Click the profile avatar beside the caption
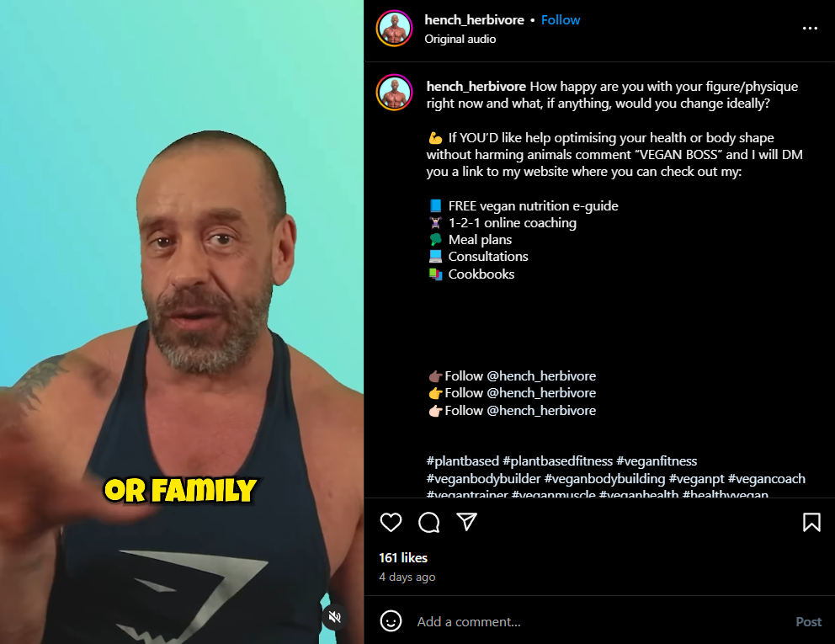The width and height of the screenshot is (835, 644). [x=395, y=92]
